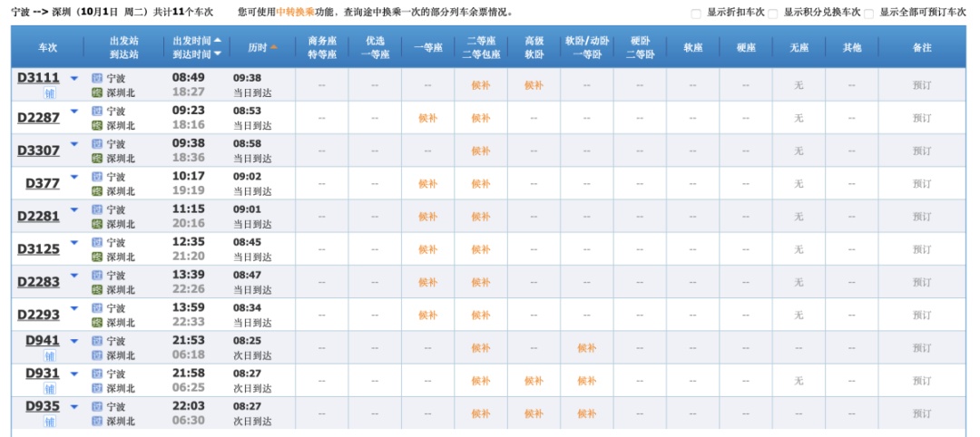Click 候补 in 高级软卧 for D3111

tap(534, 85)
